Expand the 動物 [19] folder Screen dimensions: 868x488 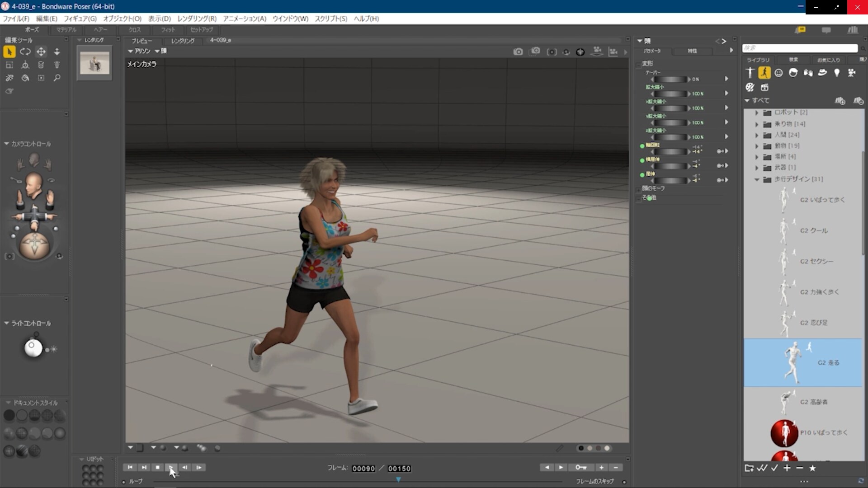[x=757, y=146]
